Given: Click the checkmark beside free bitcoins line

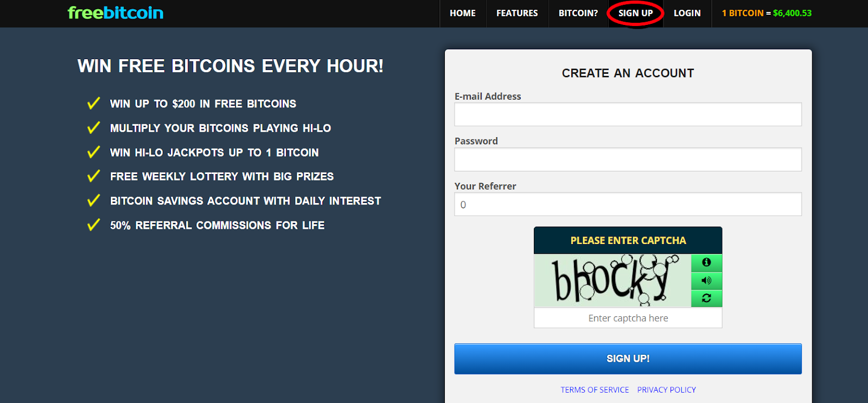Looking at the screenshot, I should click(x=94, y=103).
